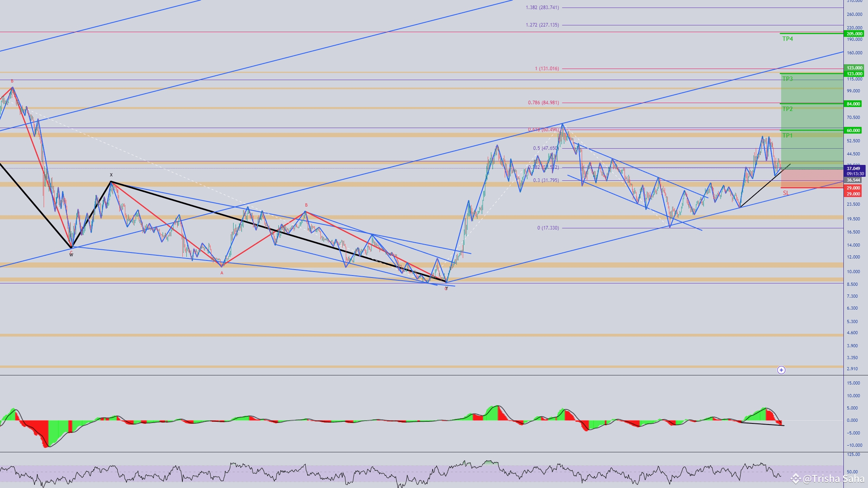Click the 84.000 green price label
Viewport: 868px width, 488px height.
pos(853,104)
